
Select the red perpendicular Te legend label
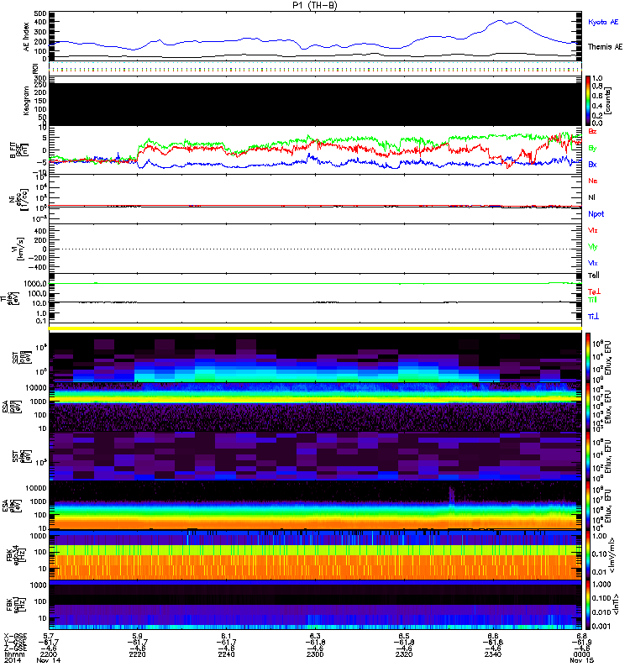(594, 291)
